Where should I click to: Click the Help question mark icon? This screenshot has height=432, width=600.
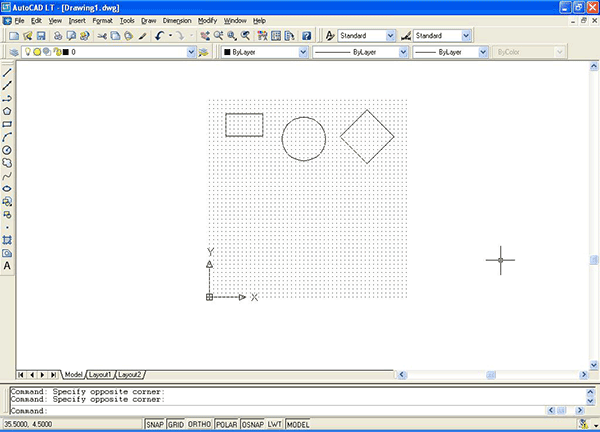click(x=307, y=36)
